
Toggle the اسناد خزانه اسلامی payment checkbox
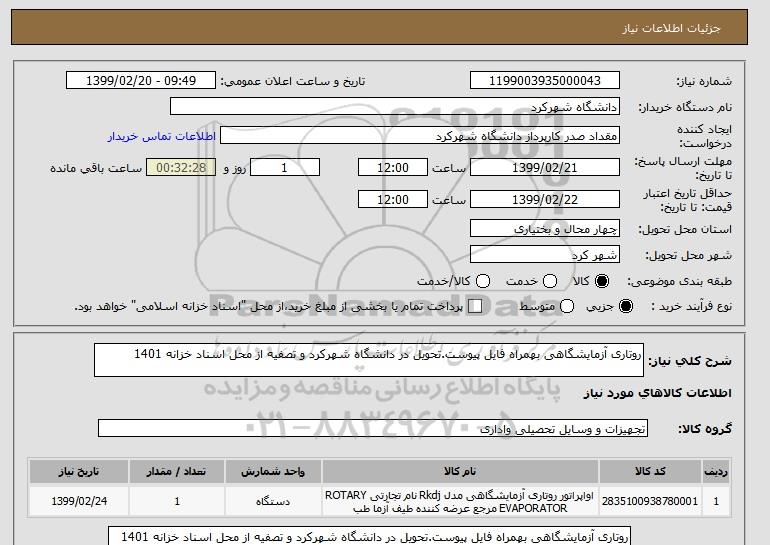click(x=475, y=306)
